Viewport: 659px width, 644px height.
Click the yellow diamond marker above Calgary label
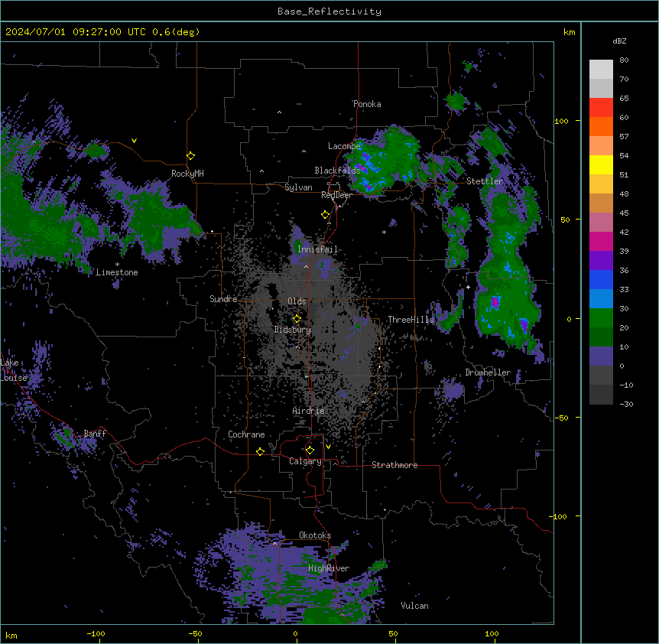pos(310,450)
